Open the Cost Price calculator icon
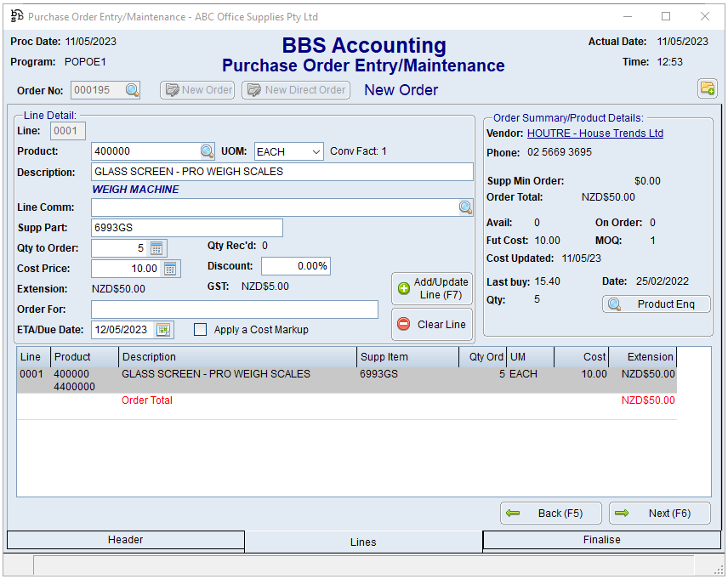This screenshot has width=728, height=579. [170, 269]
